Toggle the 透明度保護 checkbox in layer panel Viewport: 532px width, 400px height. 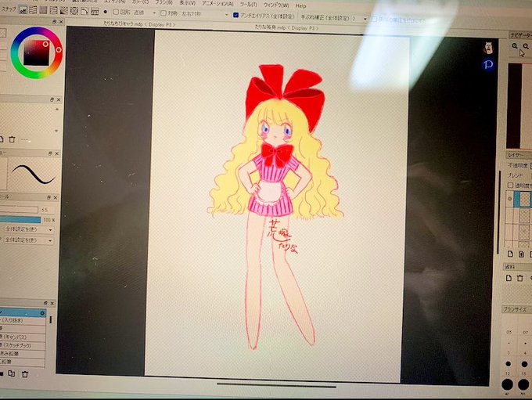coord(510,185)
